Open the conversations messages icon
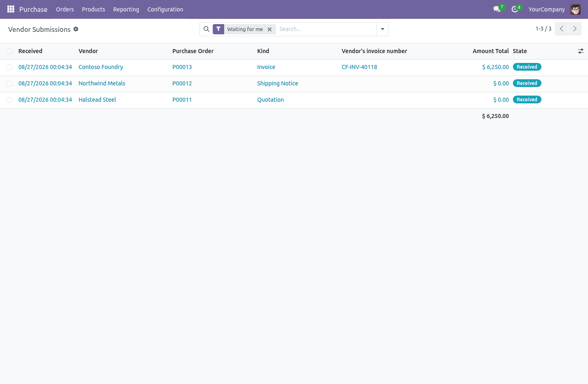 [x=497, y=9]
